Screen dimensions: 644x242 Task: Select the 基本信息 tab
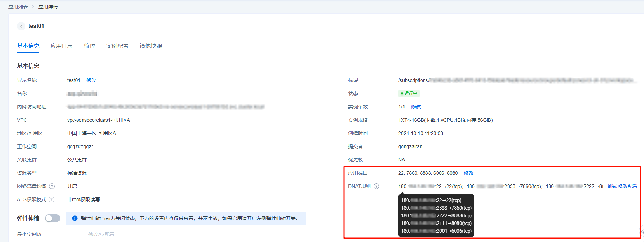tap(28, 46)
